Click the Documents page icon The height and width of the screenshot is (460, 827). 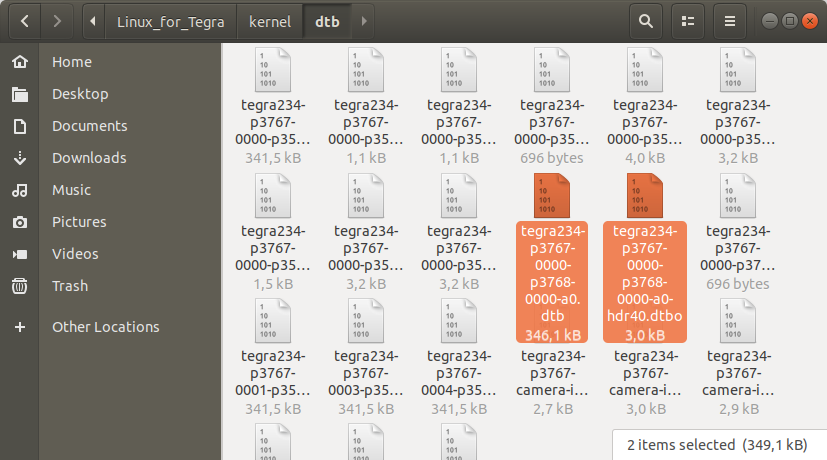point(20,127)
